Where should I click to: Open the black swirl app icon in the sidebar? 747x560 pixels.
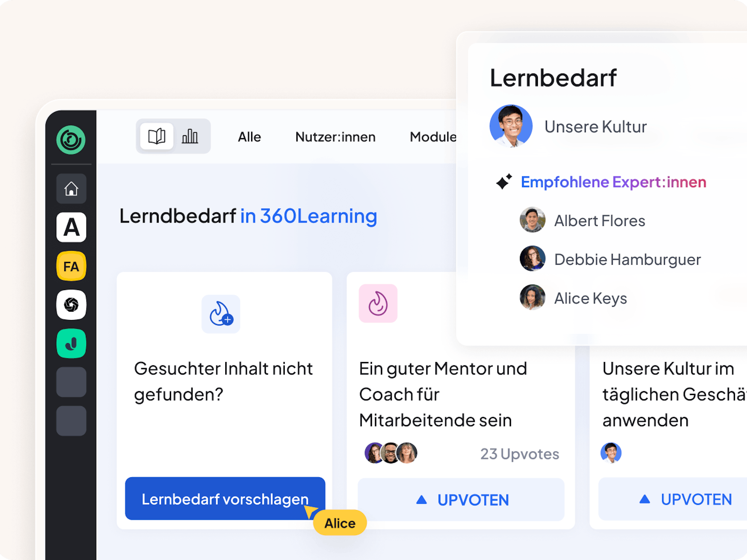tap(71, 305)
